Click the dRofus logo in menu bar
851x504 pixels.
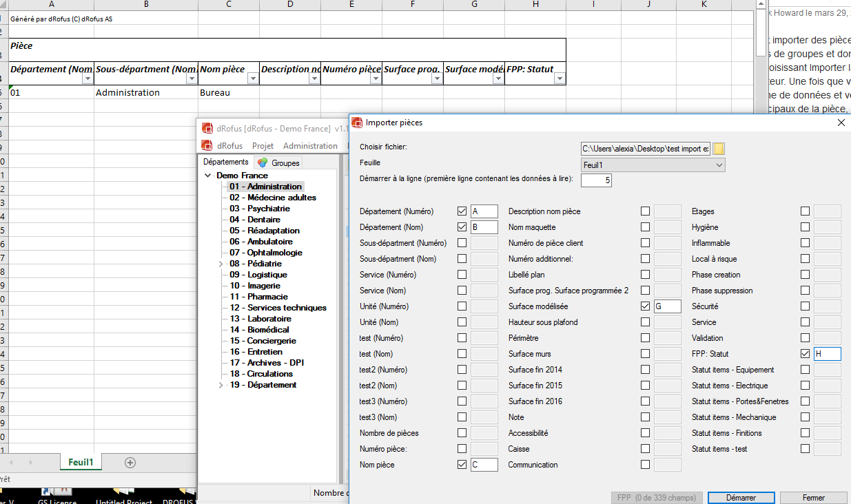click(206, 146)
